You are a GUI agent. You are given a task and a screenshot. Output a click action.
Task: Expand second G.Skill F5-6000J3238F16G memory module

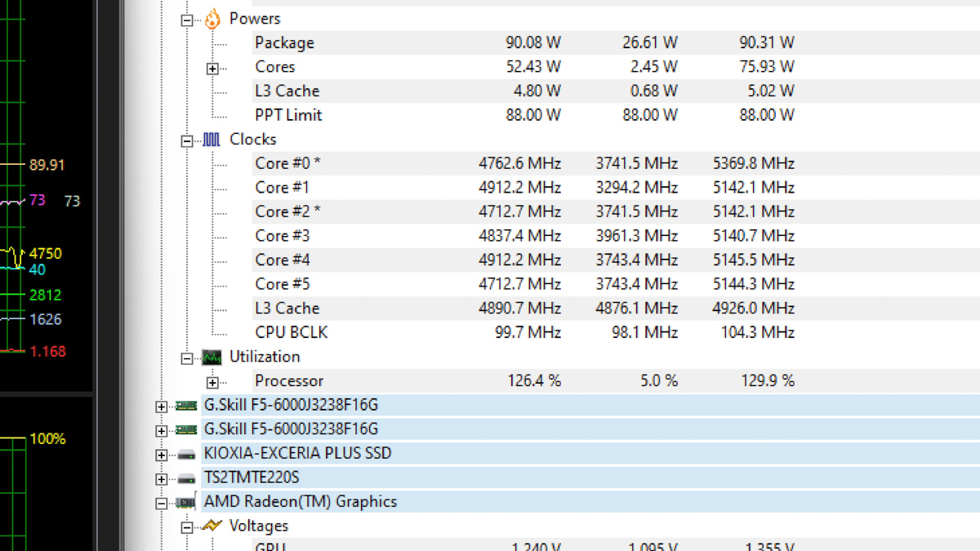pos(161,430)
